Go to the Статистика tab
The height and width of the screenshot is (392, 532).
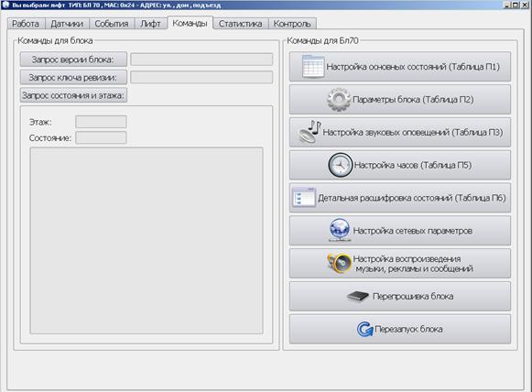pyautogui.click(x=240, y=24)
